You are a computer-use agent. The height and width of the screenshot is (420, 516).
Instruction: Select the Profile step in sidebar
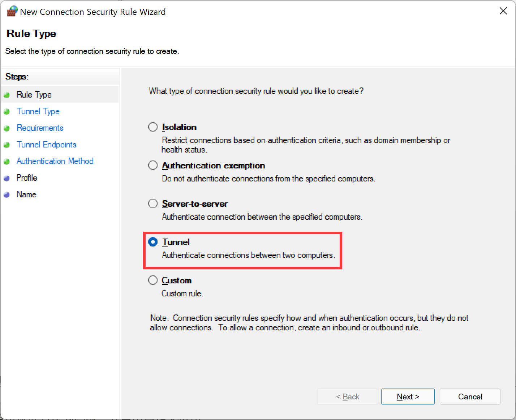pyautogui.click(x=27, y=178)
